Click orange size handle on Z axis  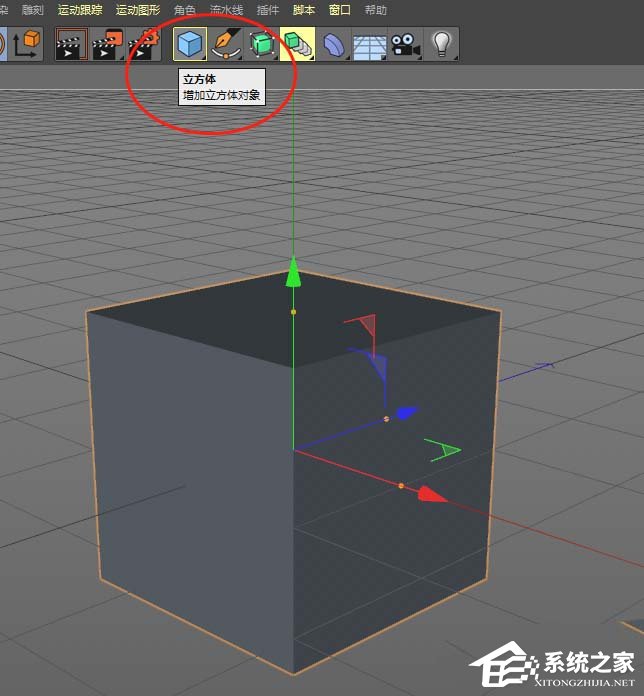point(386,419)
